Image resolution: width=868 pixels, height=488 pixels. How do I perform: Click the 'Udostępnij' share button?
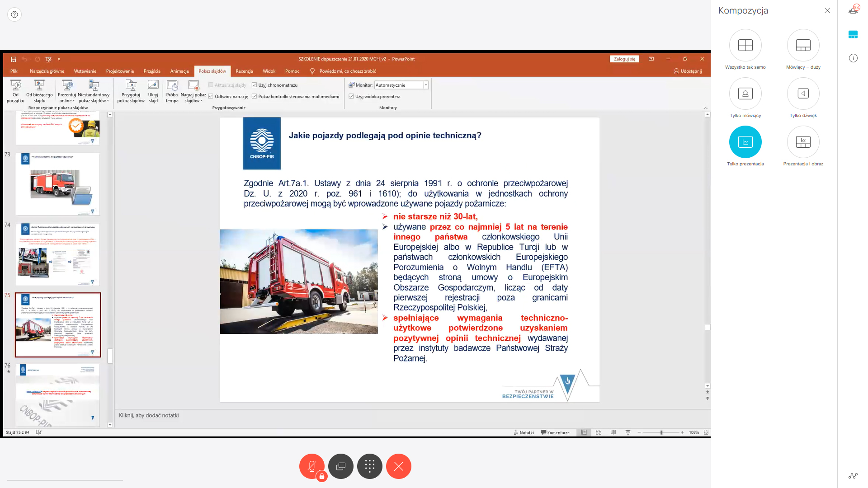(688, 71)
